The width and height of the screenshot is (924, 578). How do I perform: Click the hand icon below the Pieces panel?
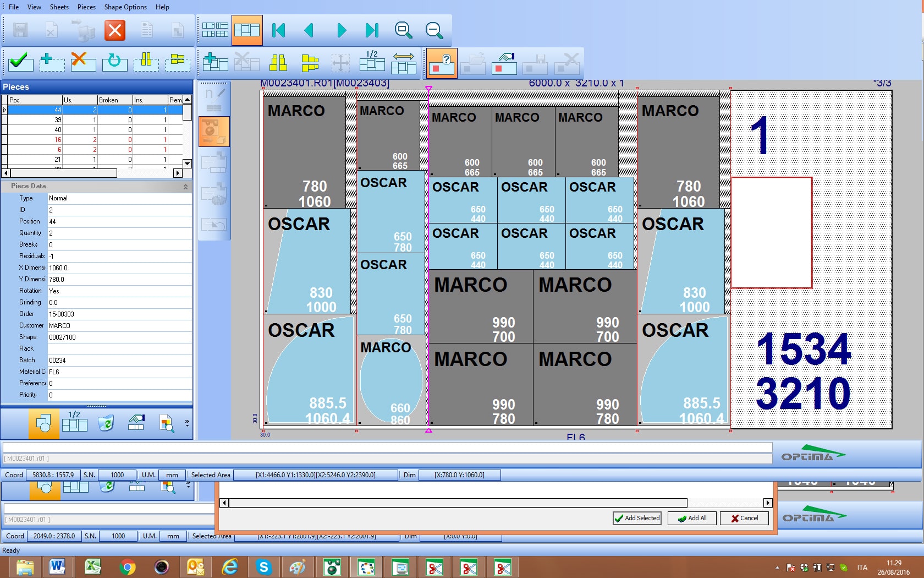(x=136, y=423)
